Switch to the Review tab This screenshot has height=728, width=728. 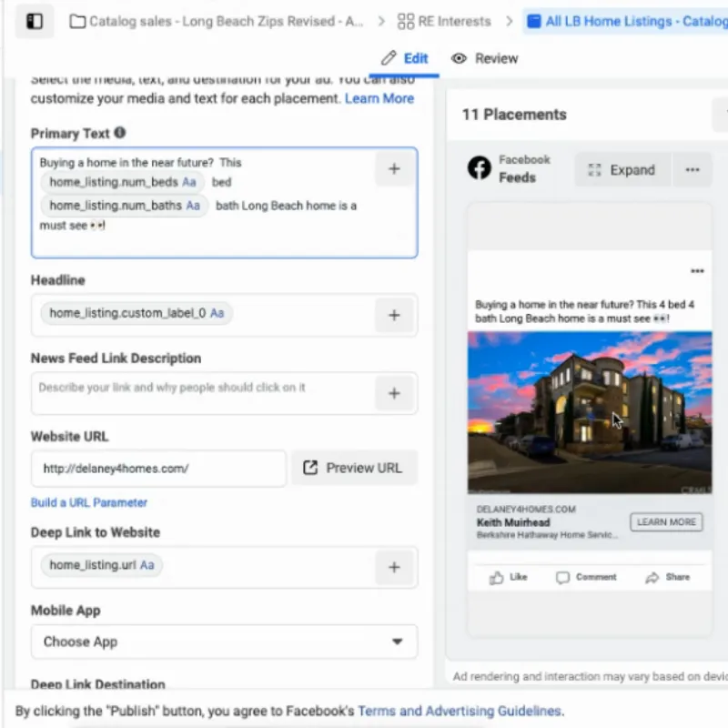click(484, 58)
